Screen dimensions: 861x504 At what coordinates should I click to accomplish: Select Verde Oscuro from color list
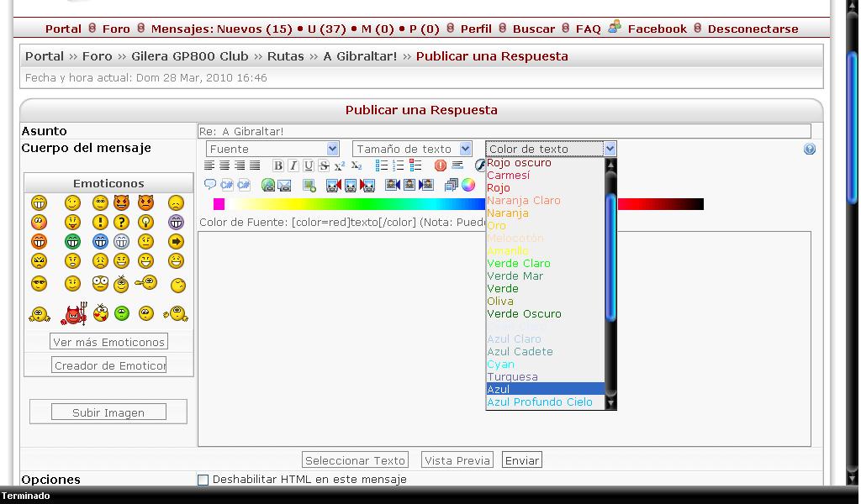pyautogui.click(x=524, y=314)
